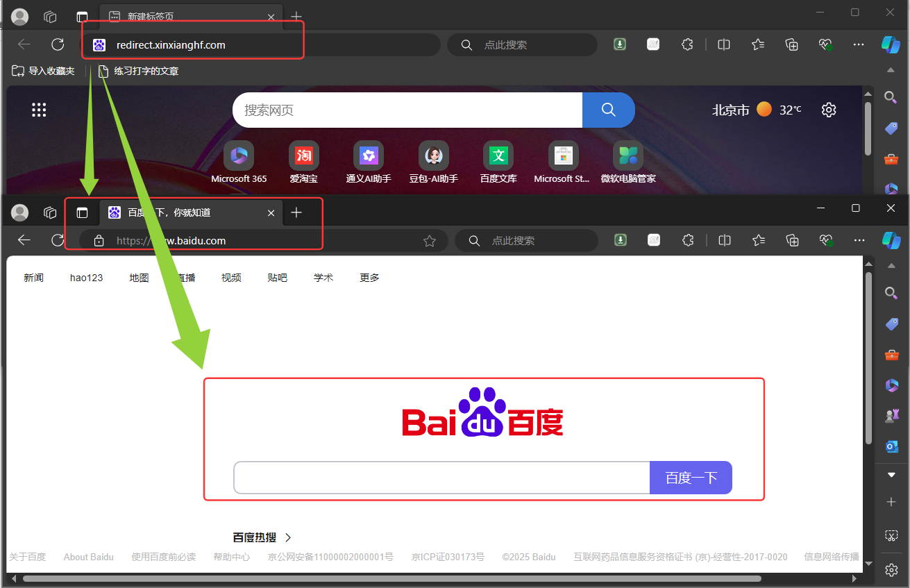Bookmark page with star in Baidu address bar
The width and height of the screenshot is (910, 588).
tap(430, 241)
